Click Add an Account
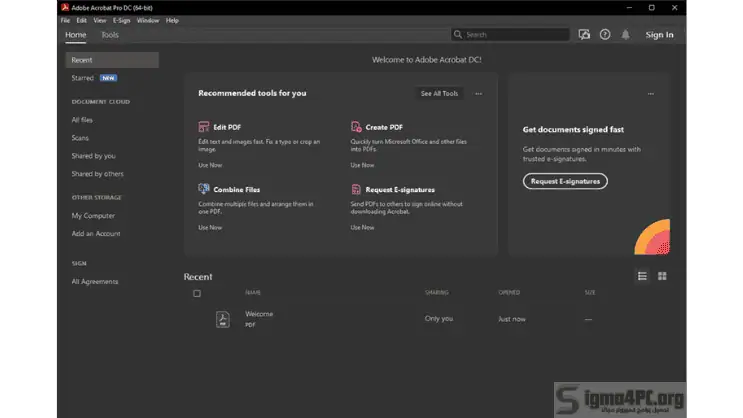The width and height of the screenshot is (743, 418). pyautogui.click(x=96, y=234)
